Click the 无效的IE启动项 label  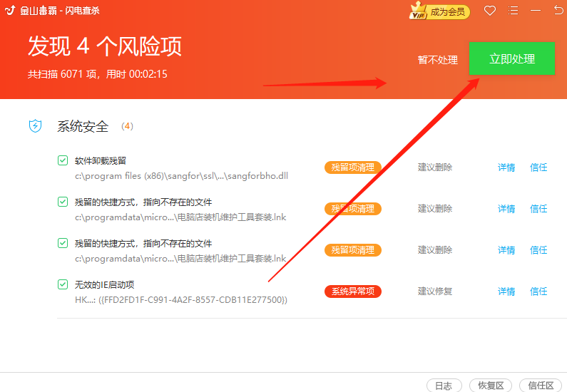105,284
